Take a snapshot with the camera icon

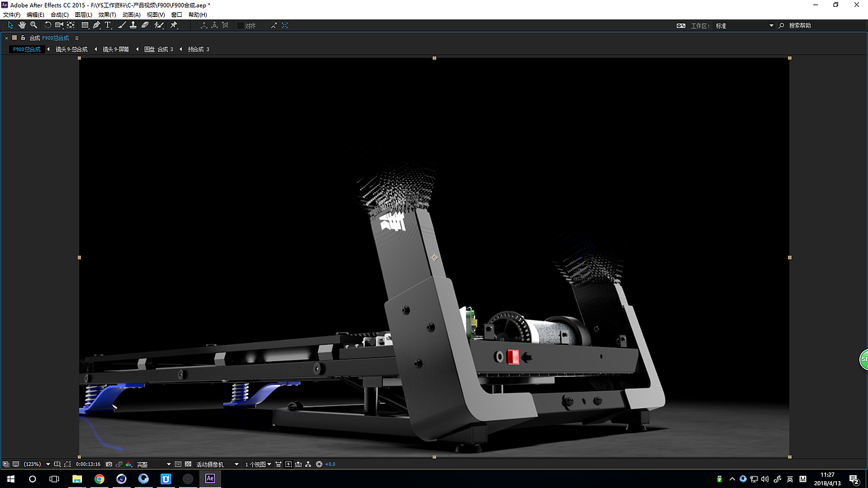(x=108, y=464)
